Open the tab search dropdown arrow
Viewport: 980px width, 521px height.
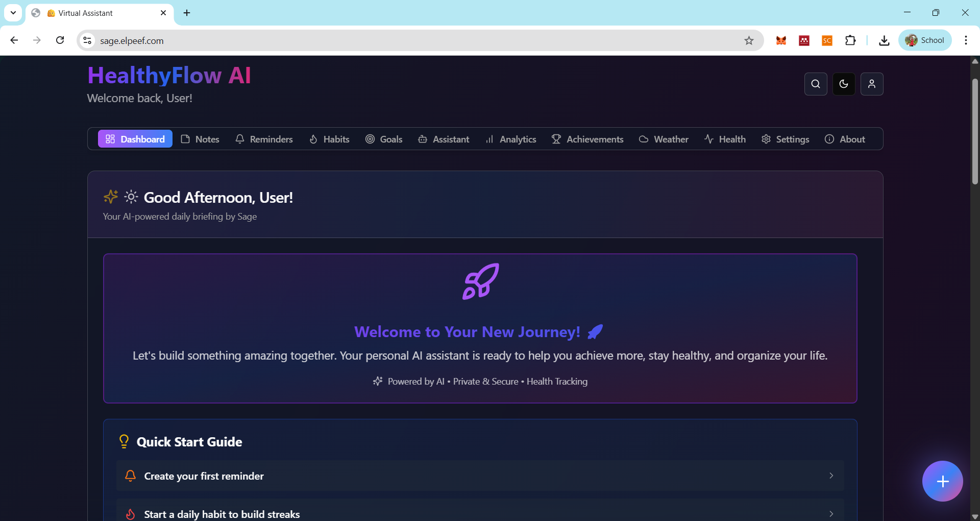pos(13,13)
